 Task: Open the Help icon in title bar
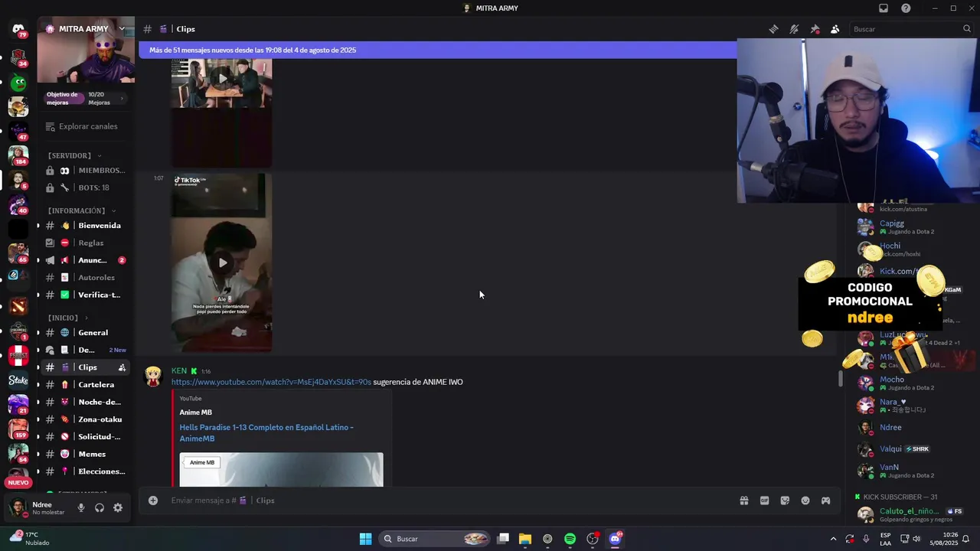coord(906,8)
